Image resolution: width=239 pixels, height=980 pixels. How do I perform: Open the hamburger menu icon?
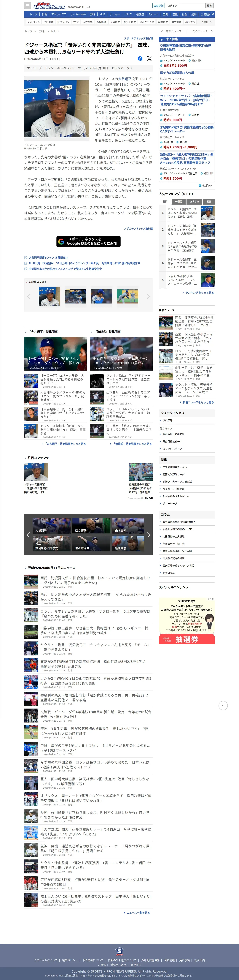tap(27, 6)
